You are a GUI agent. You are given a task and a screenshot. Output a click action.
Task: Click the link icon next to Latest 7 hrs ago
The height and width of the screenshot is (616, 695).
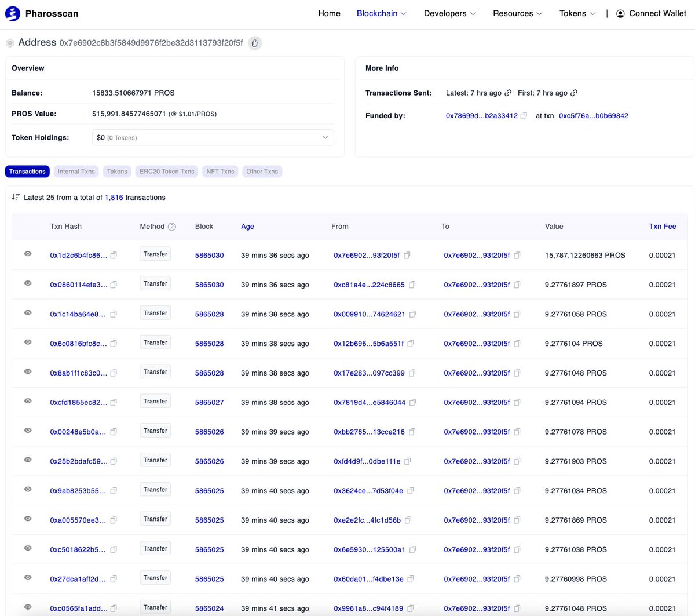point(508,93)
